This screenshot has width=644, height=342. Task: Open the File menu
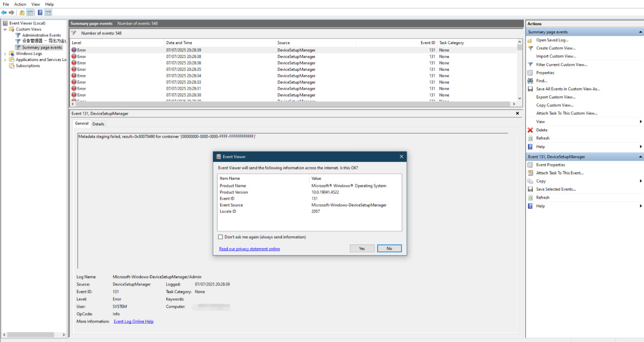click(6, 4)
